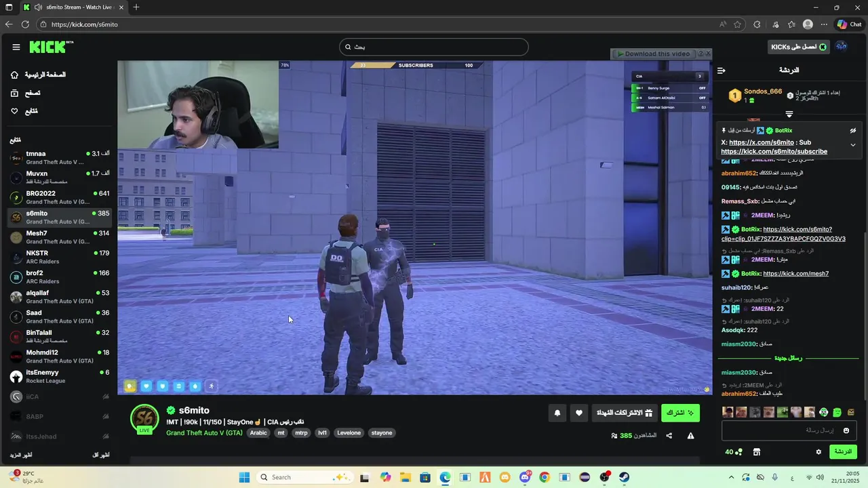Collapse the sidebar list with show less
The image size is (868, 488).
pyautogui.click(x=100, y=455)
